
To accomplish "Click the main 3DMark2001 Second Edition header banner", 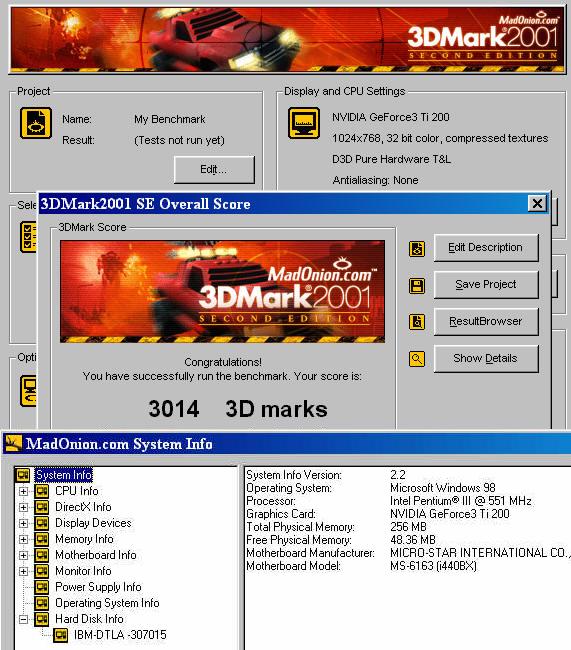I will pos(287,40).
